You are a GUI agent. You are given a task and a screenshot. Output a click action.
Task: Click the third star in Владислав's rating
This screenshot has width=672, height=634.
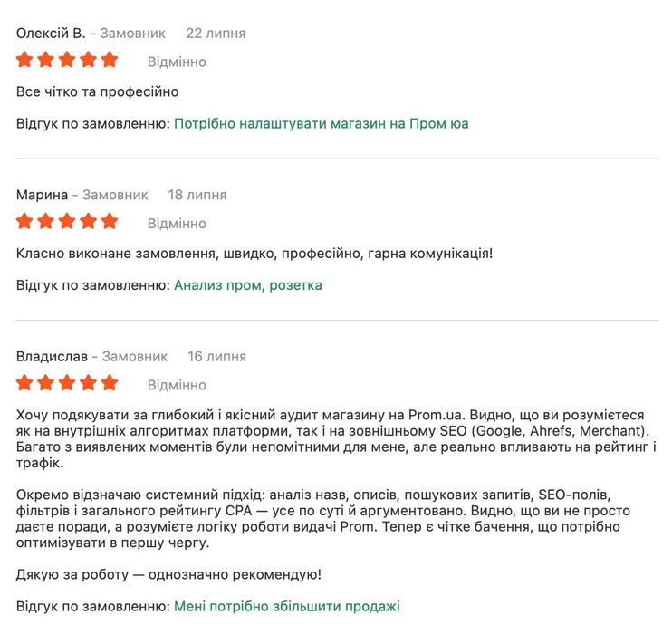tap(67, 382)
